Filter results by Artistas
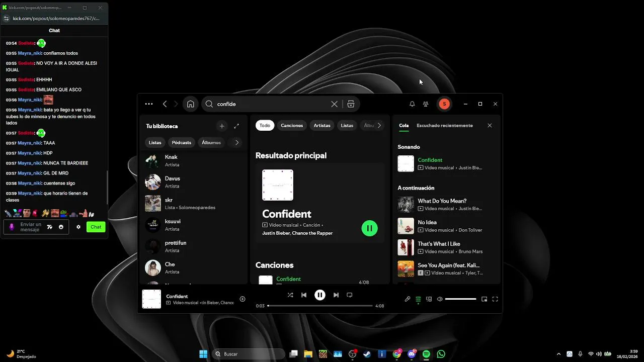 [x=322, y=126]
